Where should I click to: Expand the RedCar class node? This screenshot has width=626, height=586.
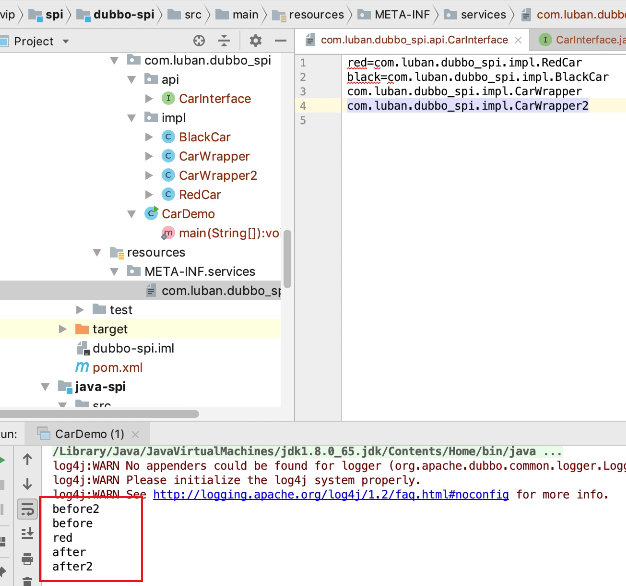(149, 194)
